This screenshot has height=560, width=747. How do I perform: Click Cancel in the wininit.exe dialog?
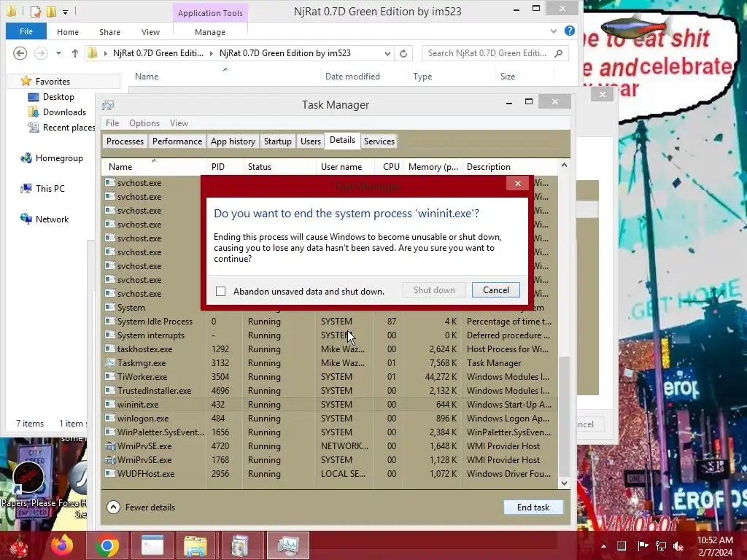tap(495, 290)
